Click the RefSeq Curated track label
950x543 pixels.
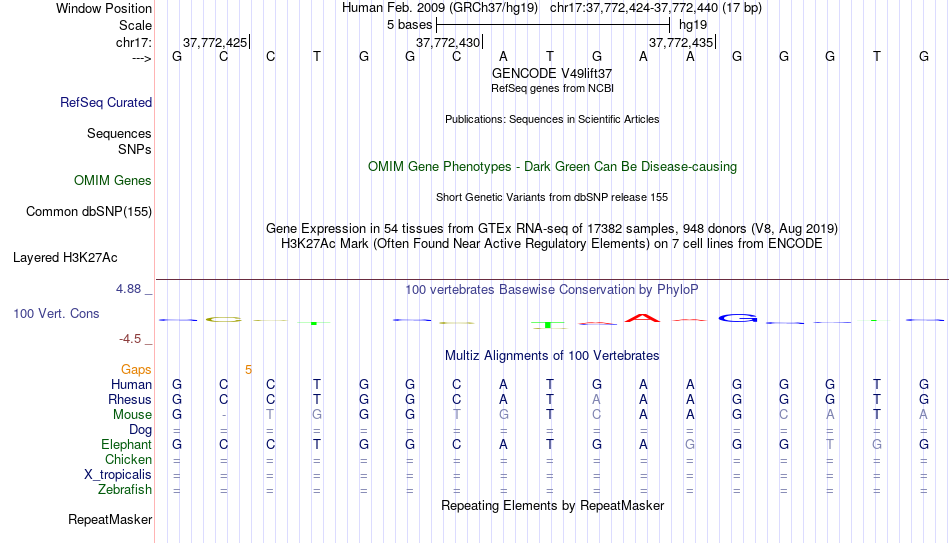pos(105,102)
